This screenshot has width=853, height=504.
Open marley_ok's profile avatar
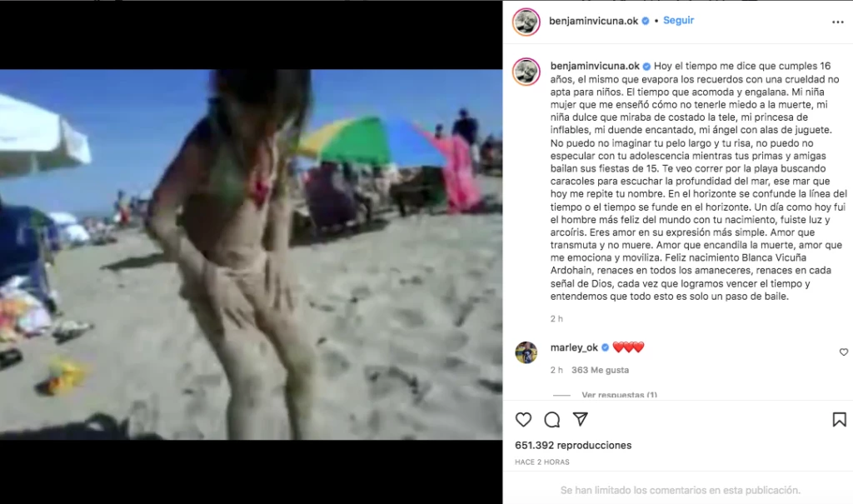[526, 352]
